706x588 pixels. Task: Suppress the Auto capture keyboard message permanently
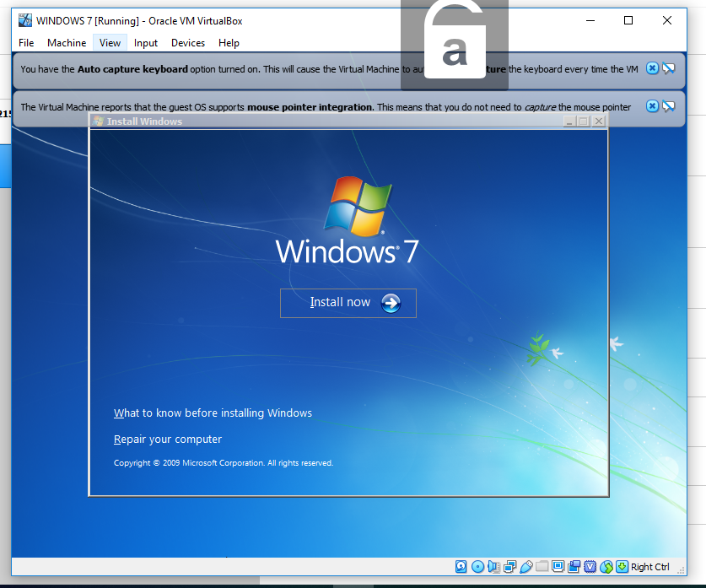click(x=669, y=68)
